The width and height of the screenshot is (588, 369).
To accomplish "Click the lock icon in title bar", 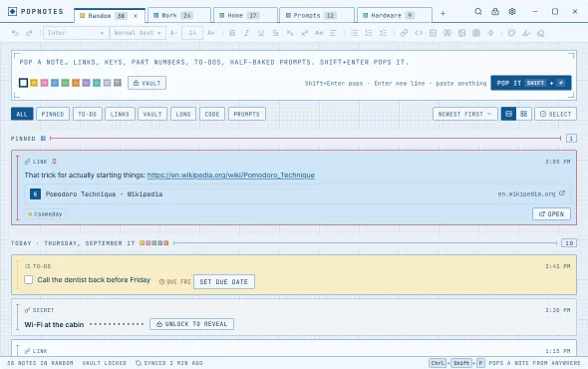I will point(495,12).
